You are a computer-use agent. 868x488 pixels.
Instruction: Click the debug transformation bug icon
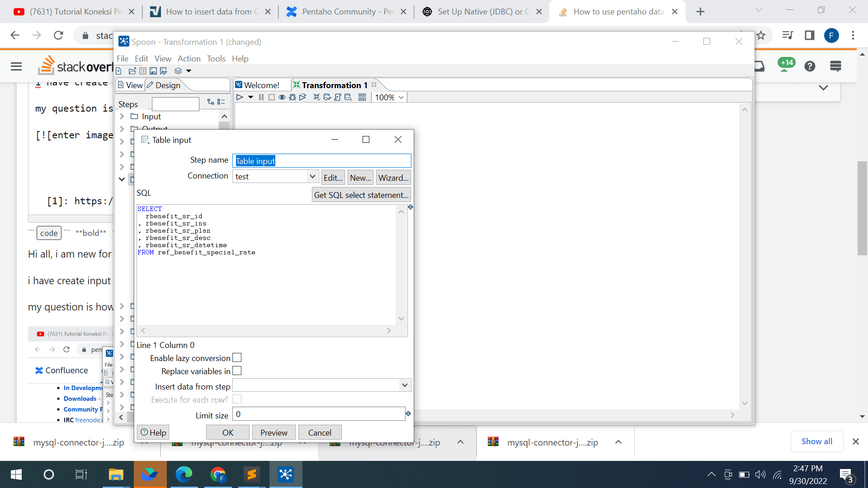coord(292,97)
